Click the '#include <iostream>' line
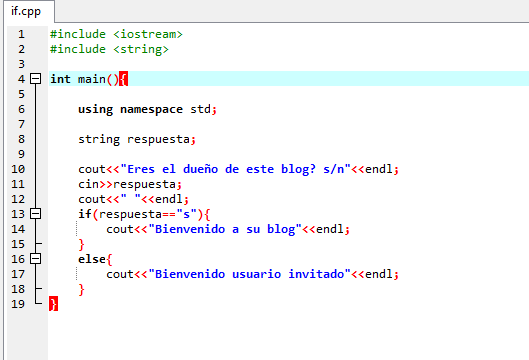Screen dimensions: 529x360 click(x=116, y=34)
